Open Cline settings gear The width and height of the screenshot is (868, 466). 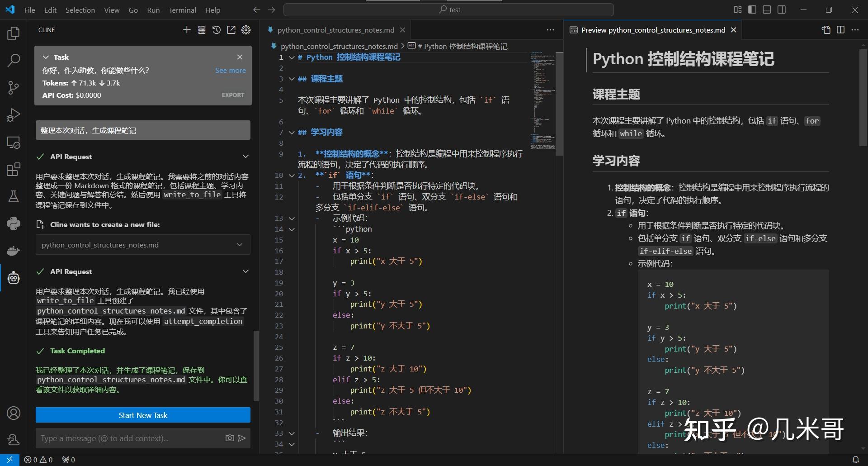coord(245,30)
